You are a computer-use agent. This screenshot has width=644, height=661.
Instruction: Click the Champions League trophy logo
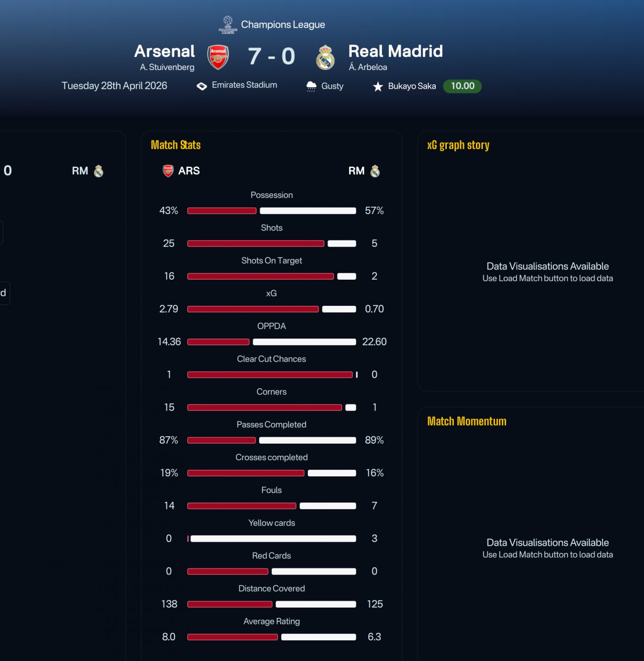pyautogui.click(x=228, y=25)
